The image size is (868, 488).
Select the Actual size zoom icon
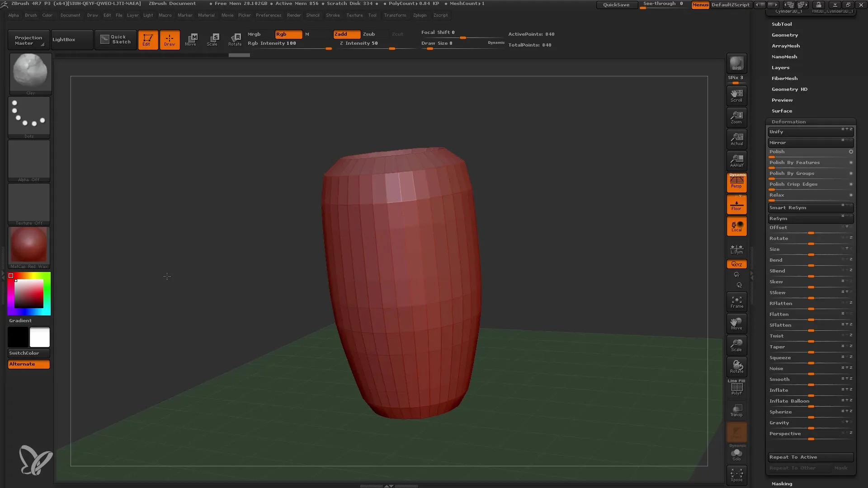coord(737,139)
